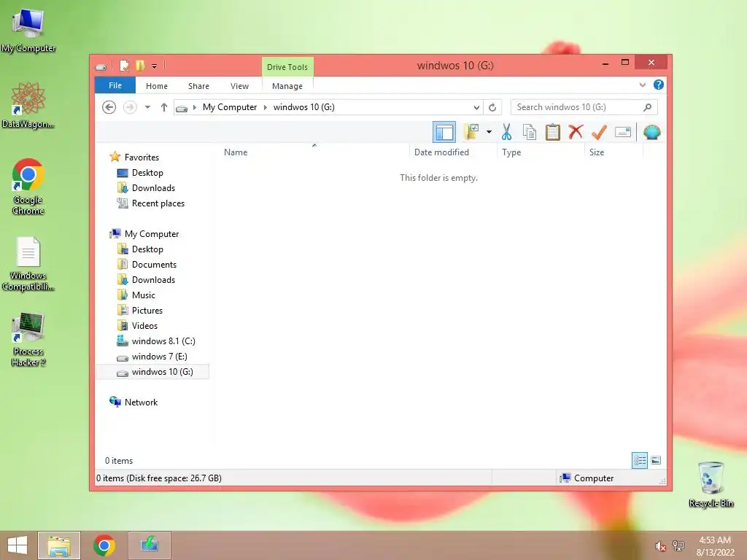Click the network tray icon

(678, 545)
